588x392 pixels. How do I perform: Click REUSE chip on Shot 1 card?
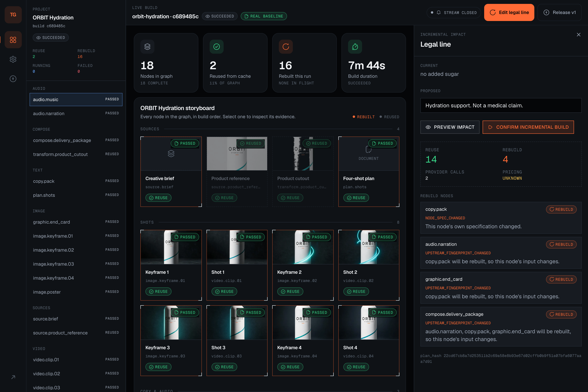coord(224,291)
